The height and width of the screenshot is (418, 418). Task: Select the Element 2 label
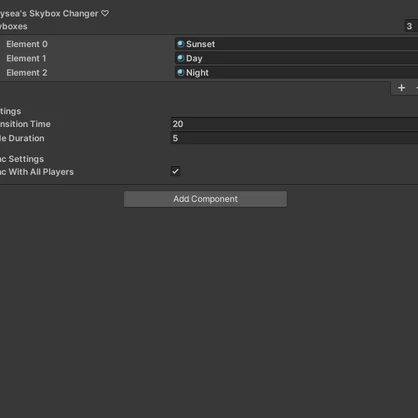(x=27, y=73)
